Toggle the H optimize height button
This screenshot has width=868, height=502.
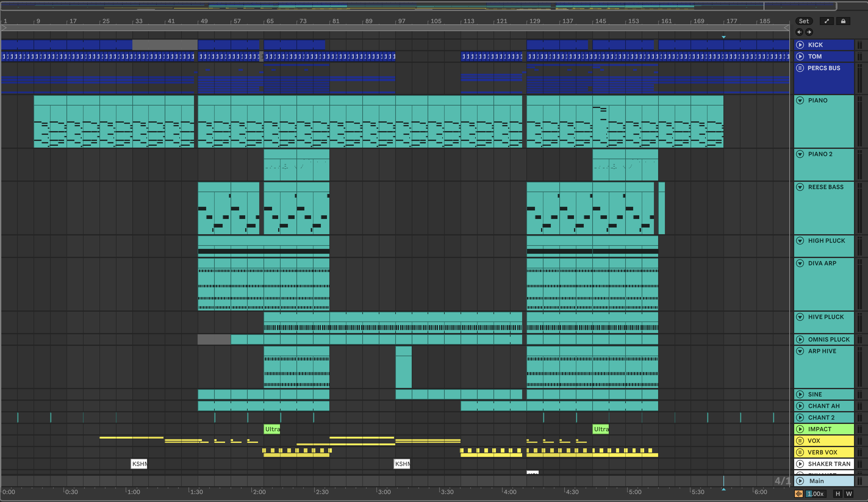click(x=838, y=494)
